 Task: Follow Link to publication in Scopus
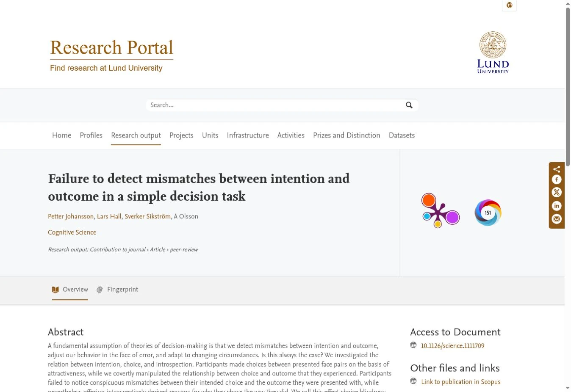(x=461, y=382)
